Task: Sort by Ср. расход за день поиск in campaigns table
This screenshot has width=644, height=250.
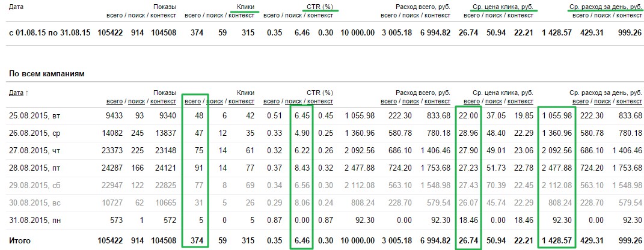Action: click(x=603, y=102)
